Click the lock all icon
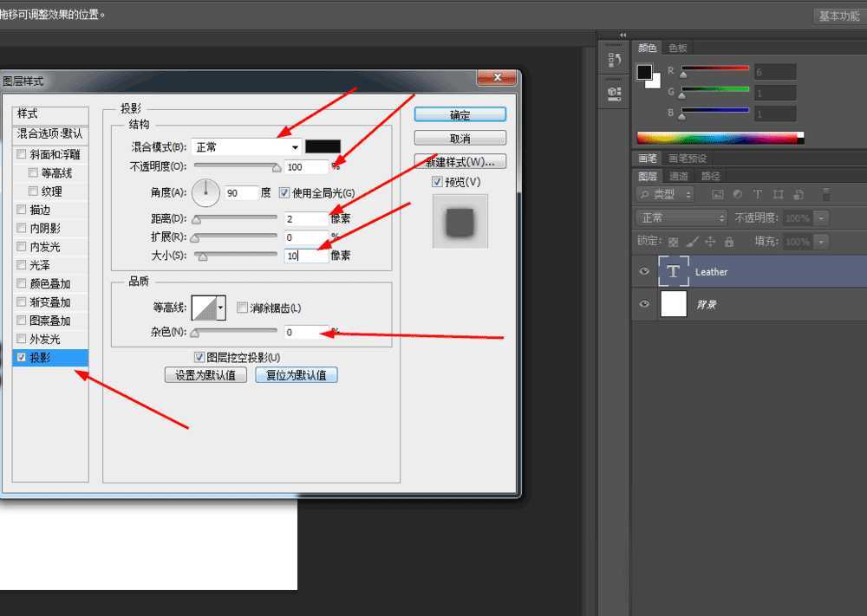Image resolution: width=867 pixels, height=616 pixels. (729, 239)
